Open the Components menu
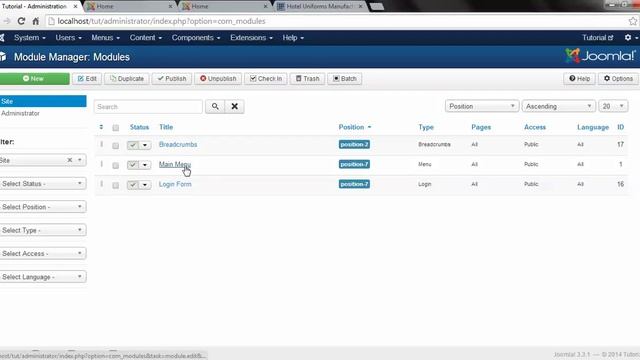 tap(196, 38)
